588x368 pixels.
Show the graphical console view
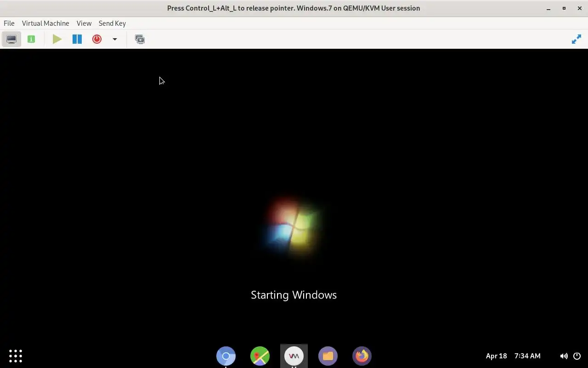point(11,39)
